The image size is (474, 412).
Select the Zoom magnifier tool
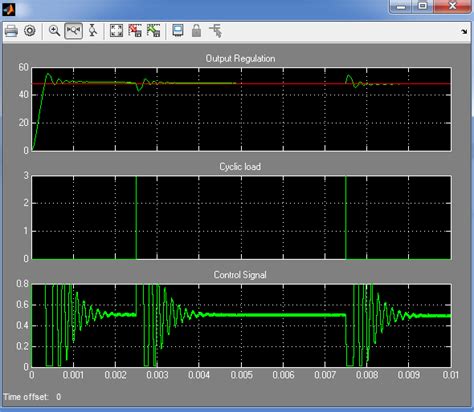pos(54,31)
